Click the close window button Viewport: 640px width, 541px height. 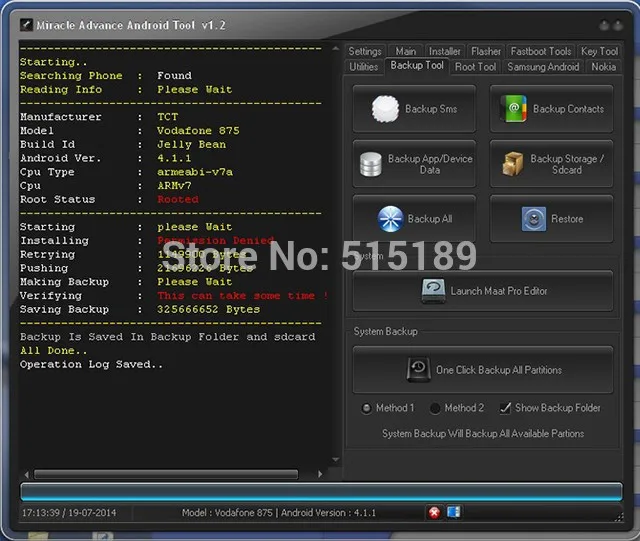coord(618,26)
